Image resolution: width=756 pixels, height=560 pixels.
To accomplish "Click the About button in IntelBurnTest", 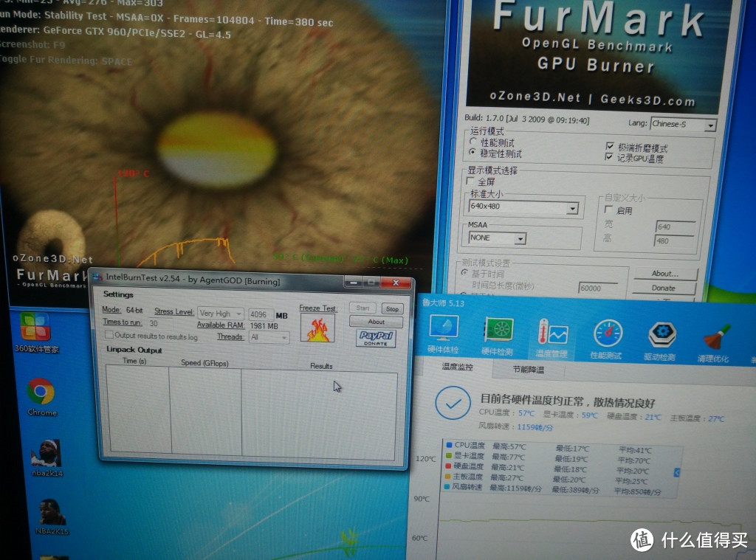I will 376,322.
